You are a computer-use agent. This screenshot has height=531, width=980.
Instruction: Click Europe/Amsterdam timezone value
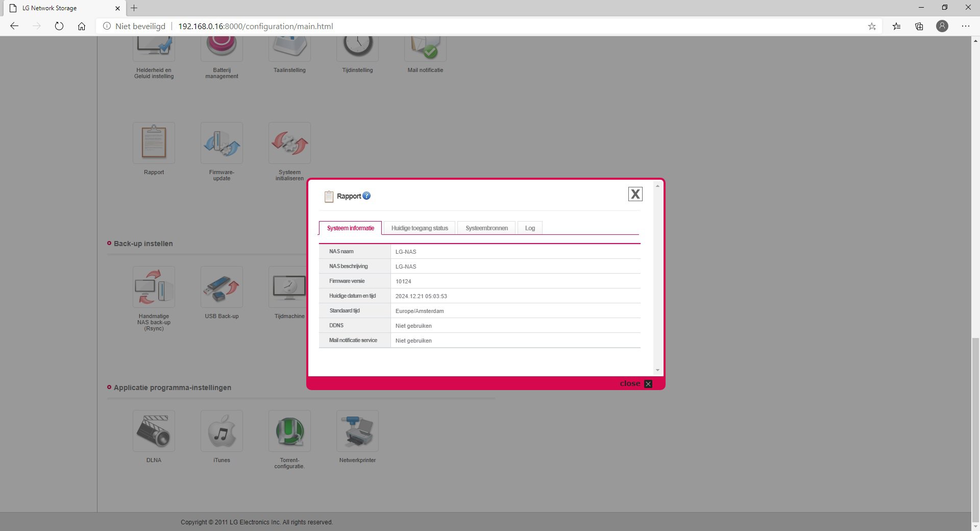[x=420, y=311]
